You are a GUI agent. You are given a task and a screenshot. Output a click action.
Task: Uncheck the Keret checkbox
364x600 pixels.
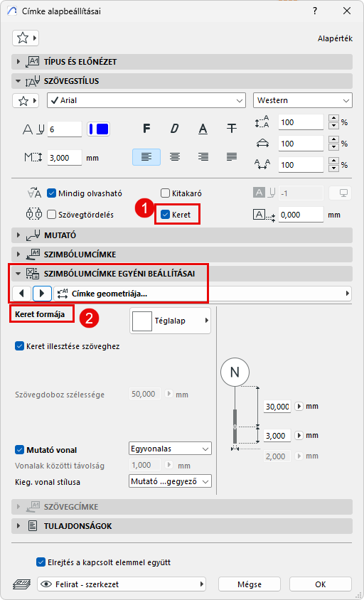point(165,215)
